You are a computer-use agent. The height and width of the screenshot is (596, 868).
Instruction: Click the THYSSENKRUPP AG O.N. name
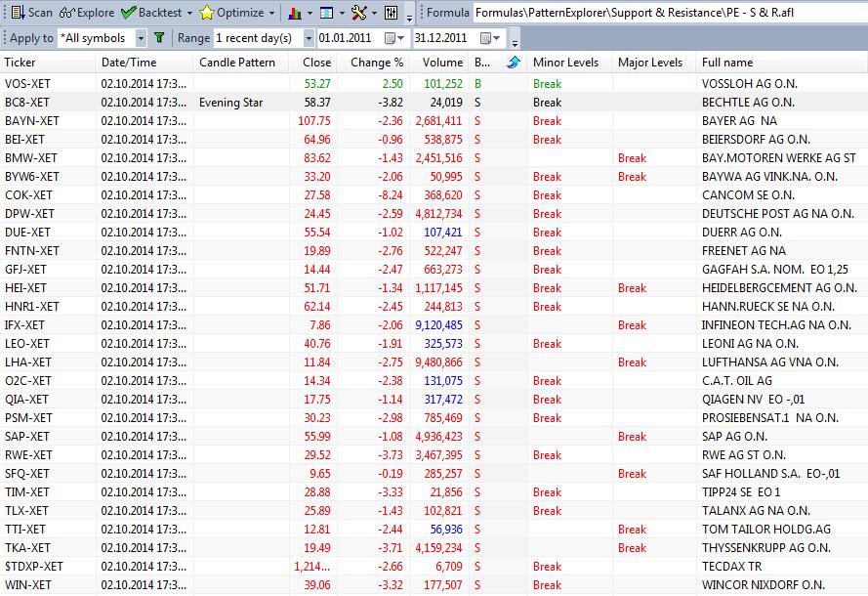point(766,548)
